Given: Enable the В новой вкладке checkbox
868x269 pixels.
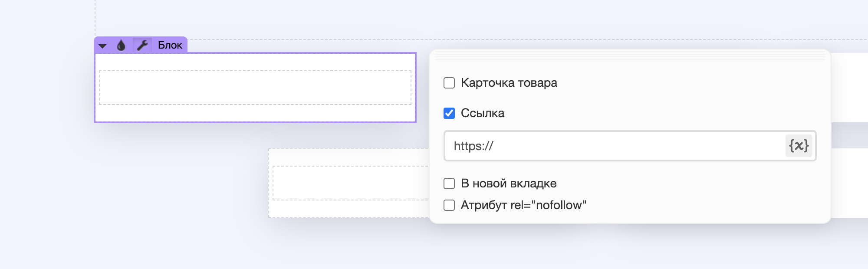Looking at the screenshot, I should pos(449,184).
